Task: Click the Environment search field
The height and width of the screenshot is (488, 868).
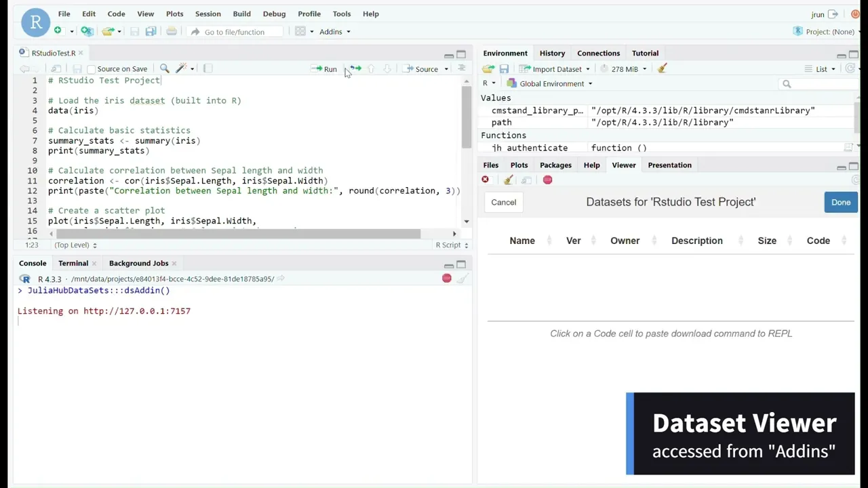Action: (817, 84)
